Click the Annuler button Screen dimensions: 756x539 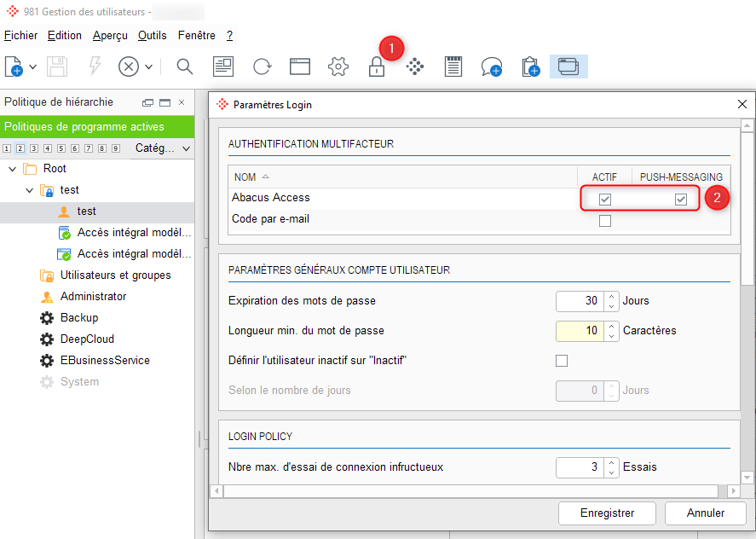click(x=705, y=513)
